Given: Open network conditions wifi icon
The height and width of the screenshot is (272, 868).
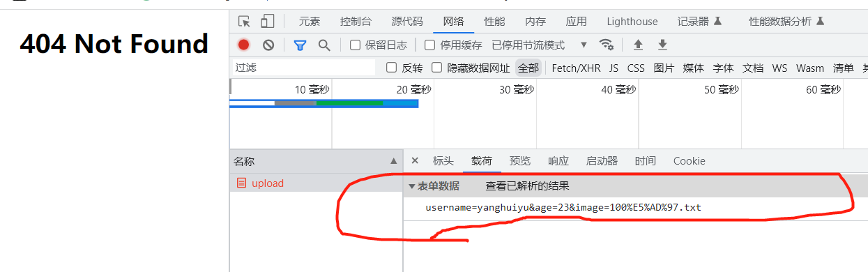Looking at the screenshot, I should pyautogui.click(x=607, y=45).
